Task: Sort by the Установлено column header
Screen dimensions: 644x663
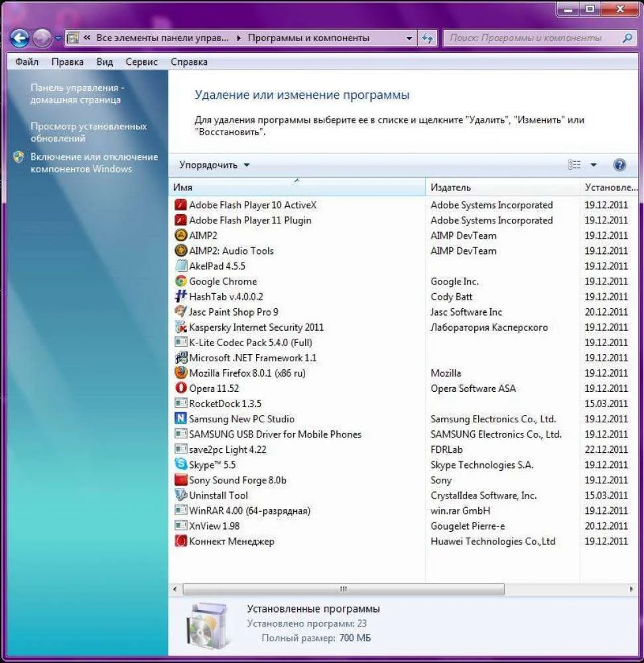Action: pos(609,187)
